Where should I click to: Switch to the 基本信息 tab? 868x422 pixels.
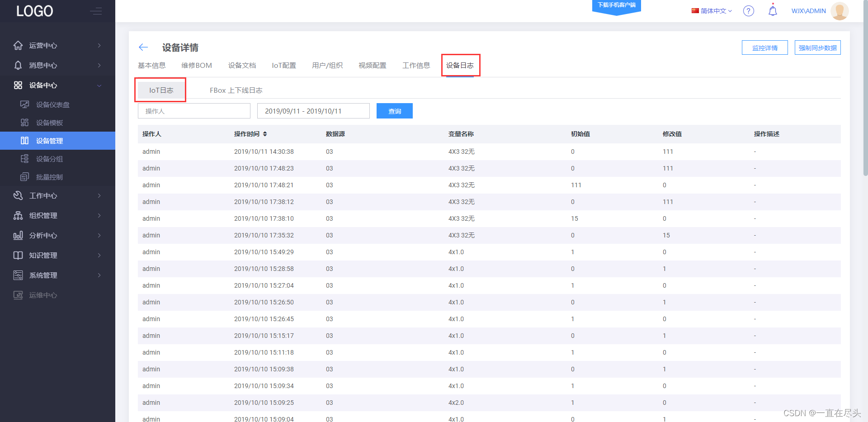(152, 66)
